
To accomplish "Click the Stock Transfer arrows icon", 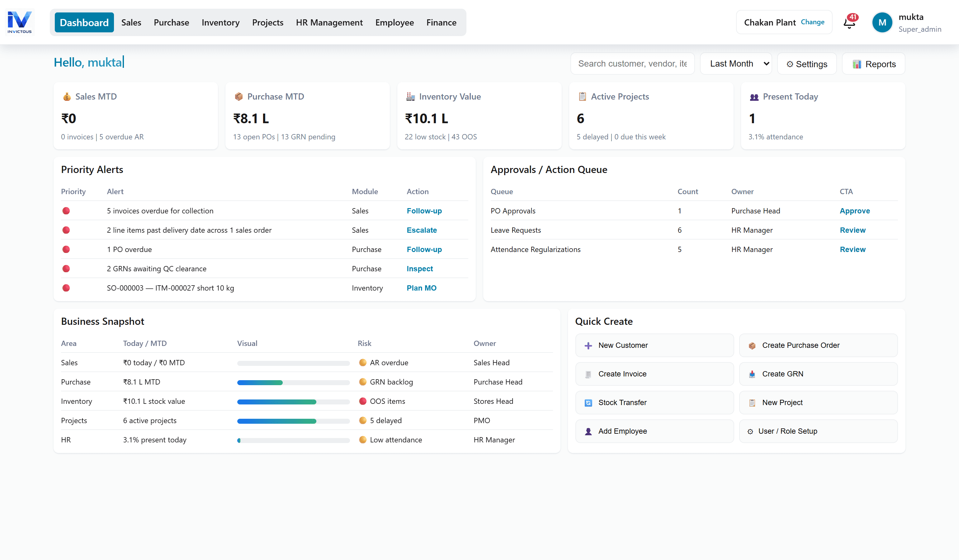I will point(588,403).
